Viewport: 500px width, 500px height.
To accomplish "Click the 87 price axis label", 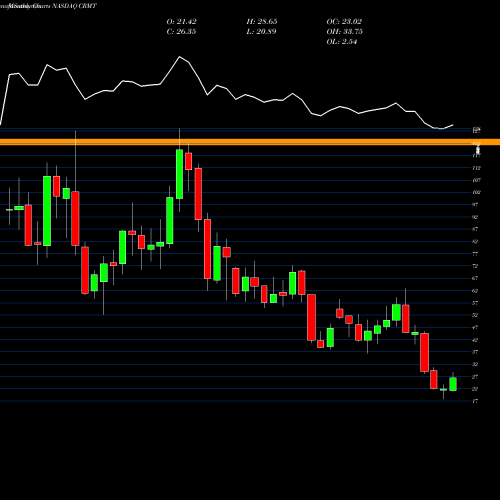I will pyautogui.click(x=475, y=229).
